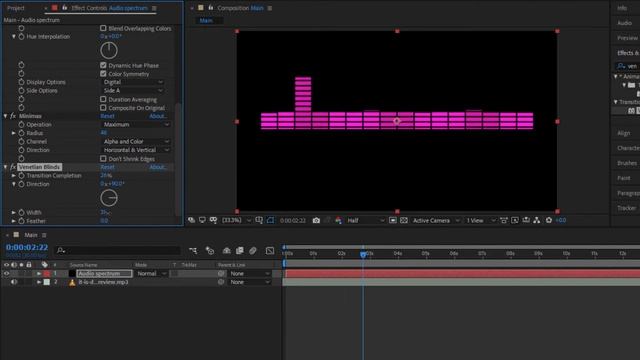Open the Align panel tab

click(624, 133)
